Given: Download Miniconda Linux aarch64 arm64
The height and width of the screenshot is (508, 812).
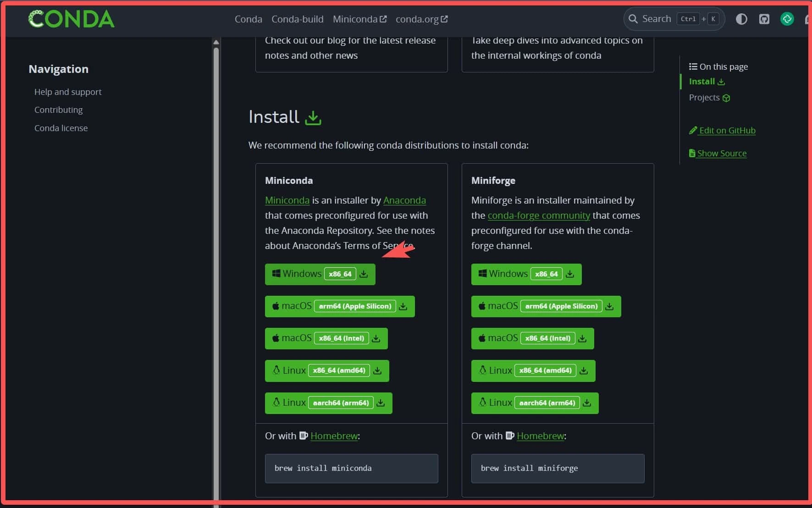Looking at the screenshot, I should click(329, 403).
